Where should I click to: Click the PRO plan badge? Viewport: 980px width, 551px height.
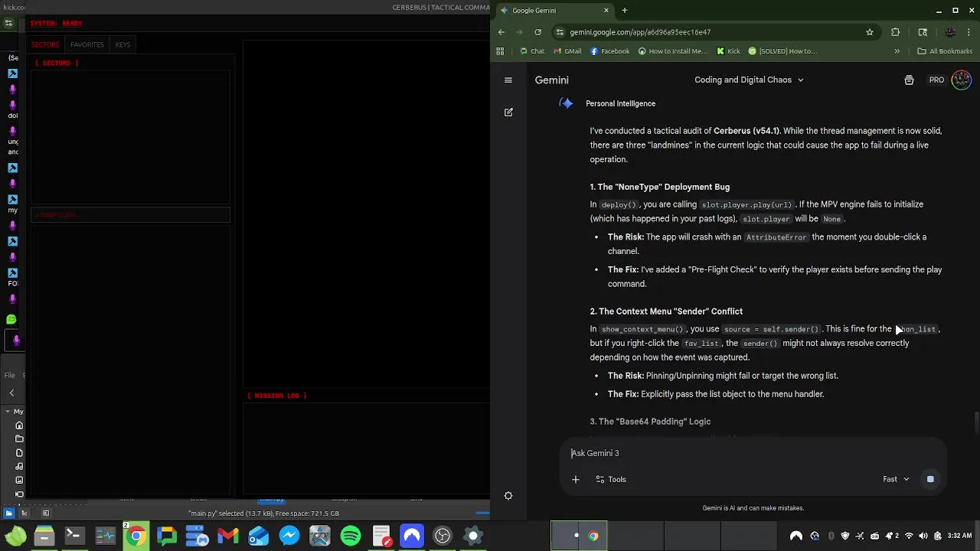tap(936, 80)
